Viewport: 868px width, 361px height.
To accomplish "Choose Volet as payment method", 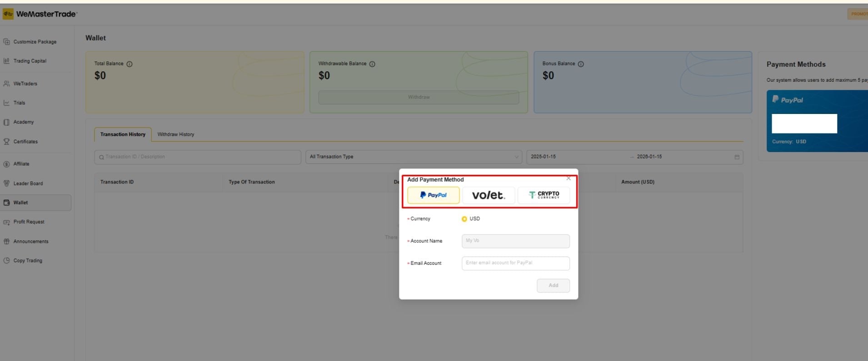I will (x=489, y=195).
